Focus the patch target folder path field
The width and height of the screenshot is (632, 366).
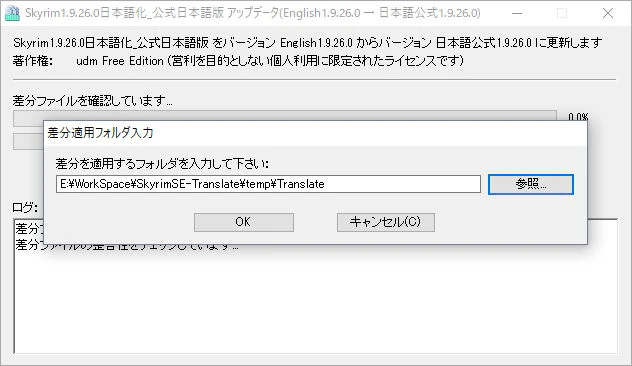click(x=268, y=184)
